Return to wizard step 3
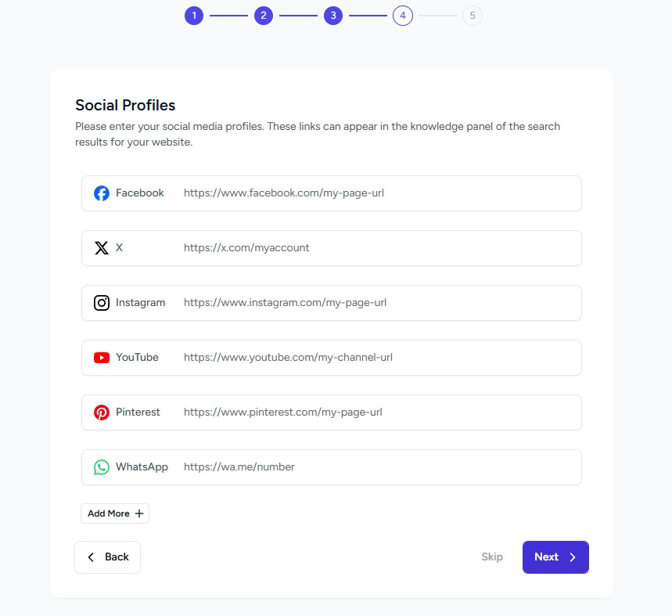This screenshot has width=672, height=616. (333, 16)
